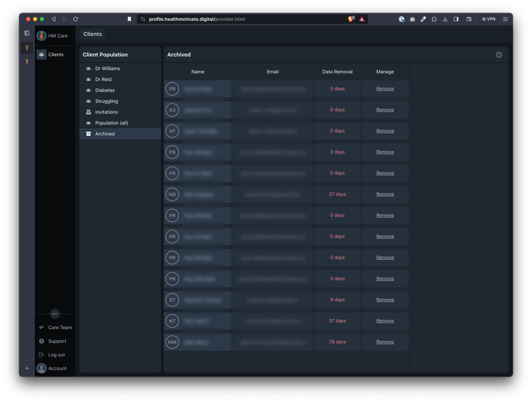
Task: Click the Brave Rewards triangle icon
Action: 362,19
